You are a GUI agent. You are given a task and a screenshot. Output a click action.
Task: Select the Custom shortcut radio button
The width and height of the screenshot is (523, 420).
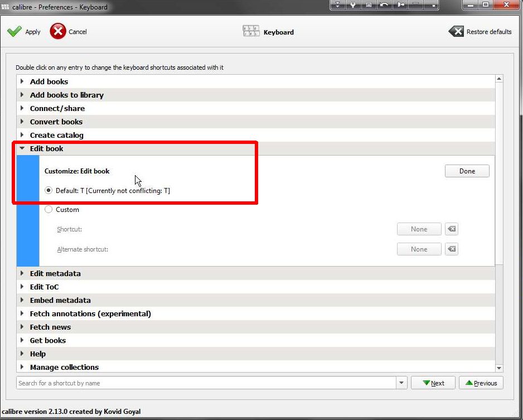[x=49, y=210]
